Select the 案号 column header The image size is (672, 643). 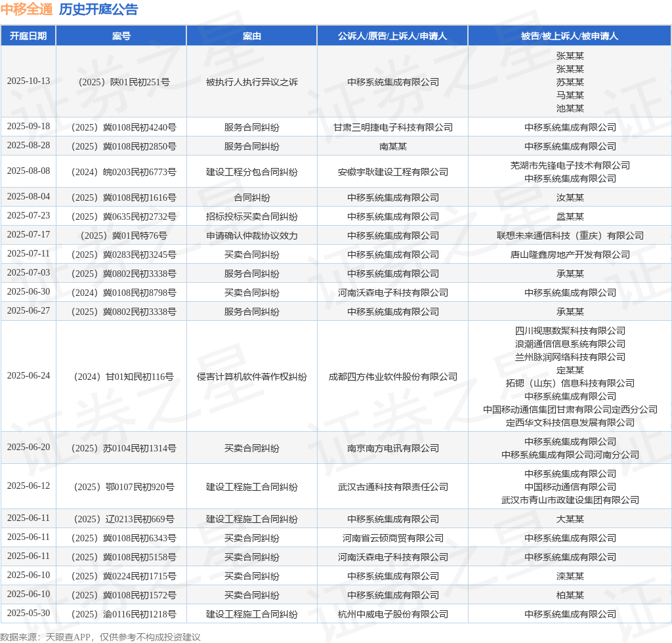121,36
